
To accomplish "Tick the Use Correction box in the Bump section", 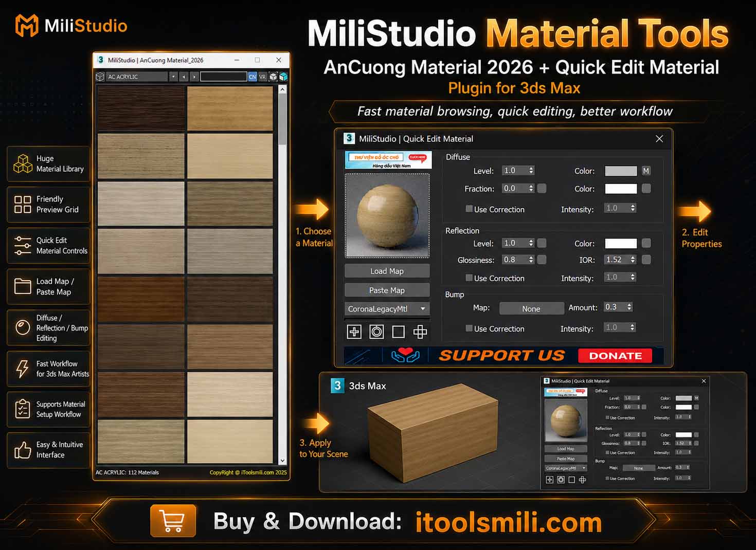I will pos(469,328).
